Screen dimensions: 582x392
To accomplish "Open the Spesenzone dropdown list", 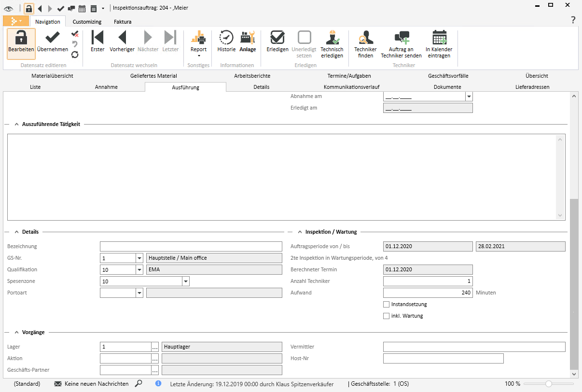I will tap(186, 281).
